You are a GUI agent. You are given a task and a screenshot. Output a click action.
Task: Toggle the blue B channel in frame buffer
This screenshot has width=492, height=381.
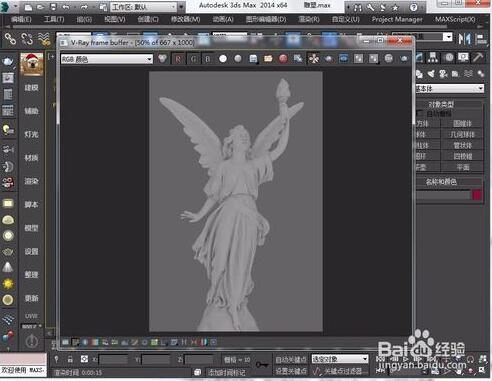(208, 59)
